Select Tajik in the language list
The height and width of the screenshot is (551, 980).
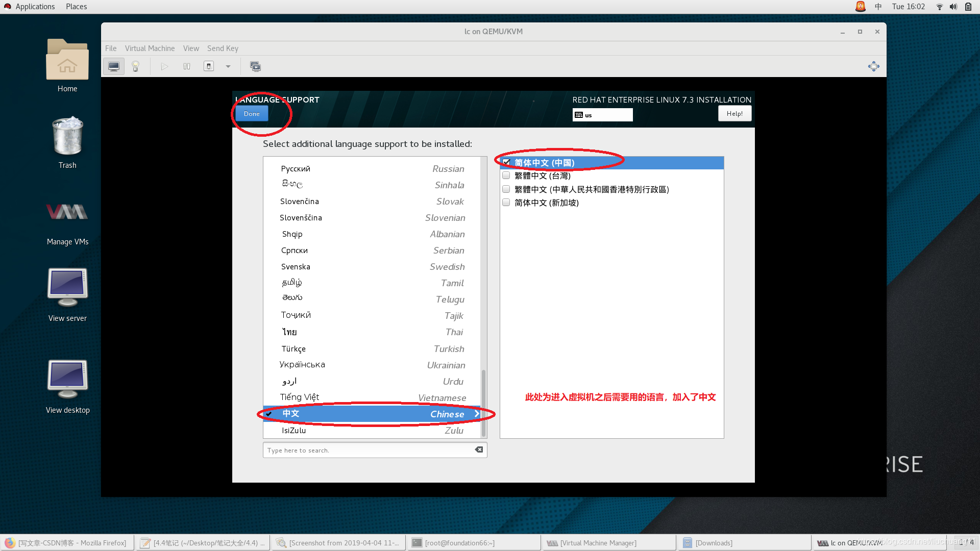click(372, 316)
